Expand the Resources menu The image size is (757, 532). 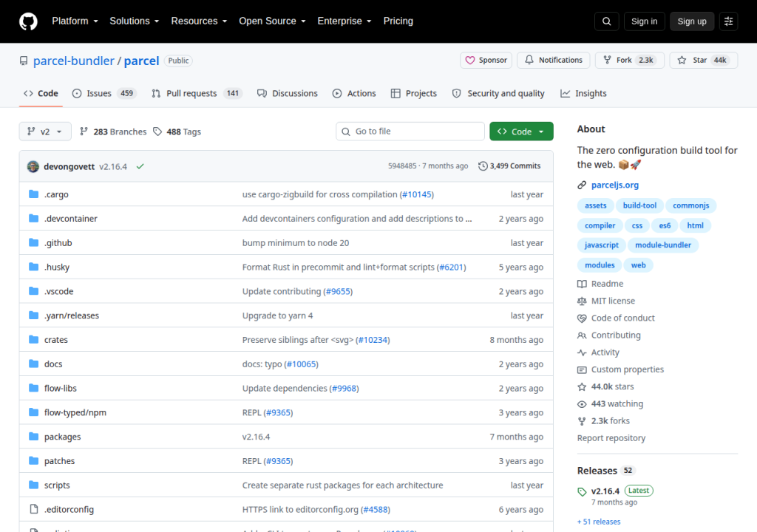coord(199,21)
